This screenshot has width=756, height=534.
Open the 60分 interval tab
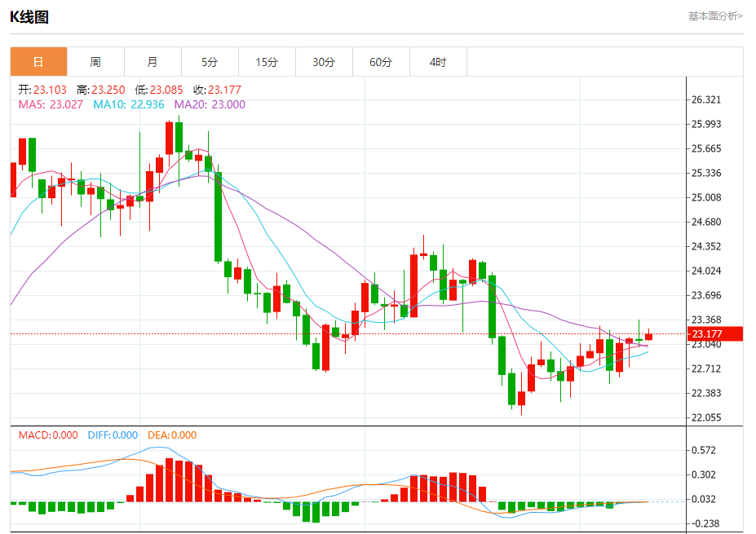[x=381, y=62]
